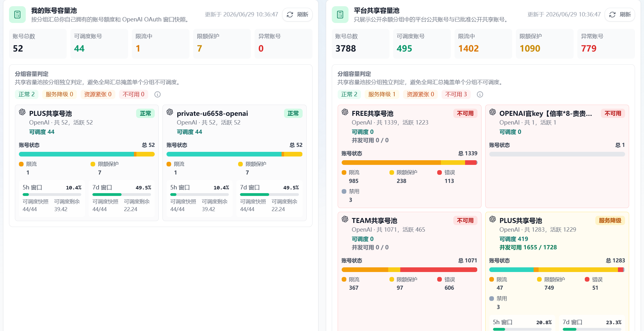The image size is (644, 331).
Task: Click the OpenAI logo on TEAM共享号池 card
Action: click(x=345, y=219)
